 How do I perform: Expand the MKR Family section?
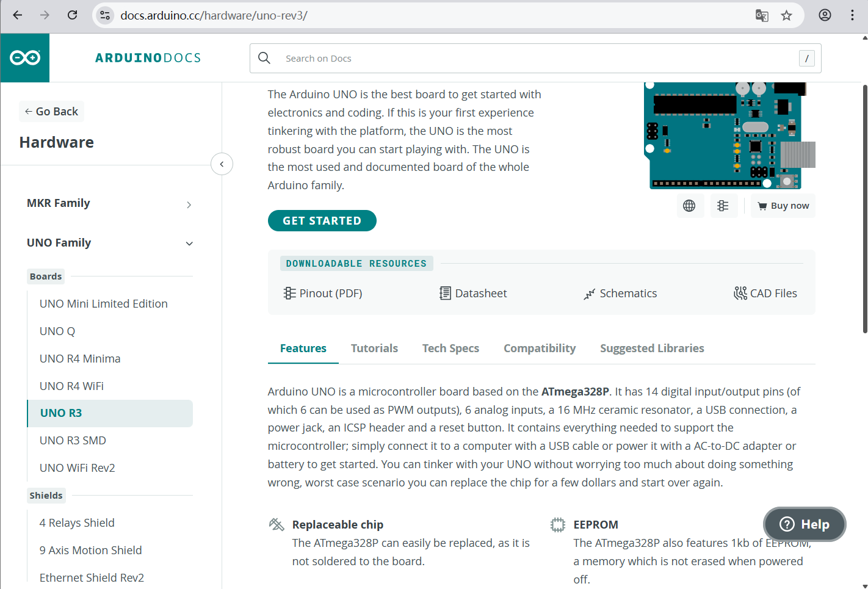tap(110, 204)
